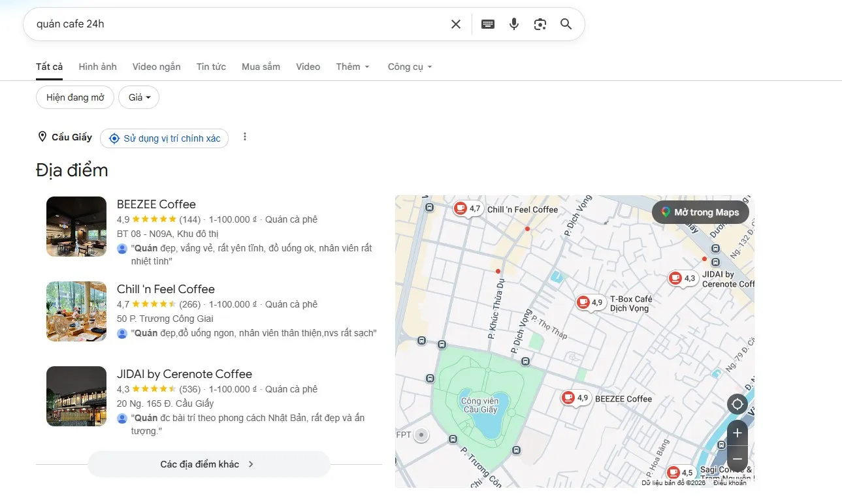This screenshot has height=504, width=842.
Task: Open the Giá price filter dropdown
Action: (x=140, y=97)
